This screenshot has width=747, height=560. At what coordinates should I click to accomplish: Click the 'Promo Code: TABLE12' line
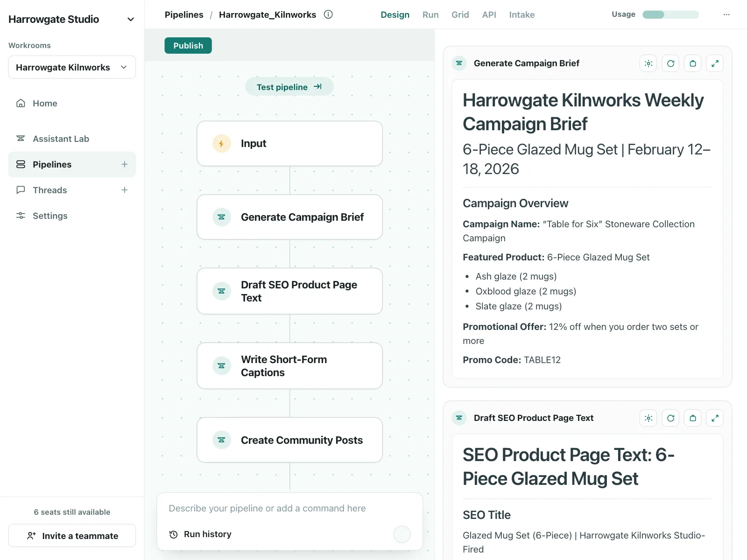(512, 360)
